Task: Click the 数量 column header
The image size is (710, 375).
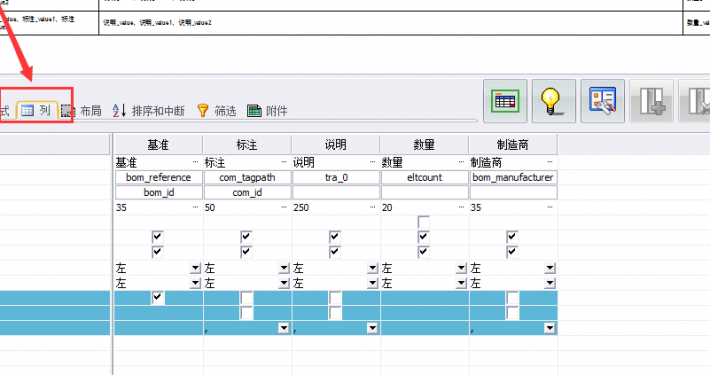Action: pos(424,145)
